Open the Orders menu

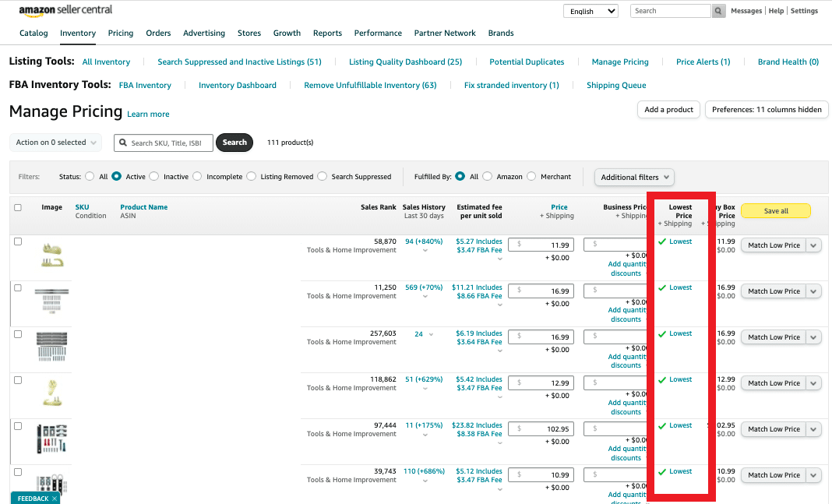tap(158, 33)
